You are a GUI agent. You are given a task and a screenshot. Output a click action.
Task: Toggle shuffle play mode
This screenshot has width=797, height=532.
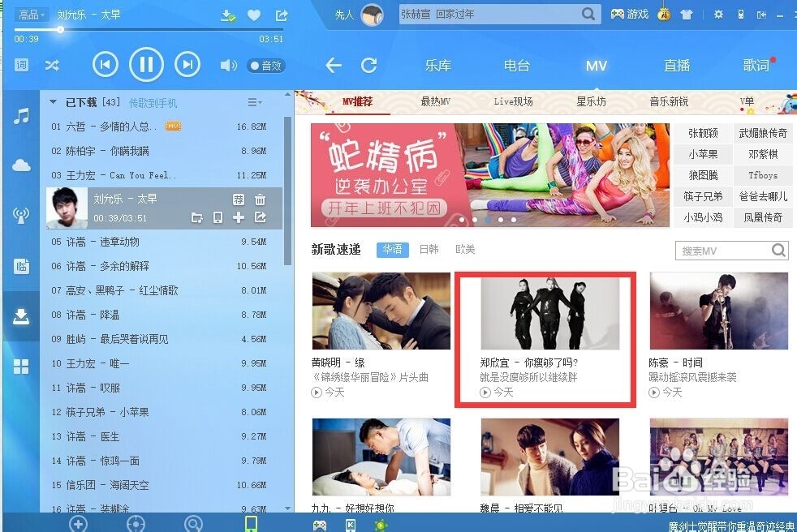(52, 65)
